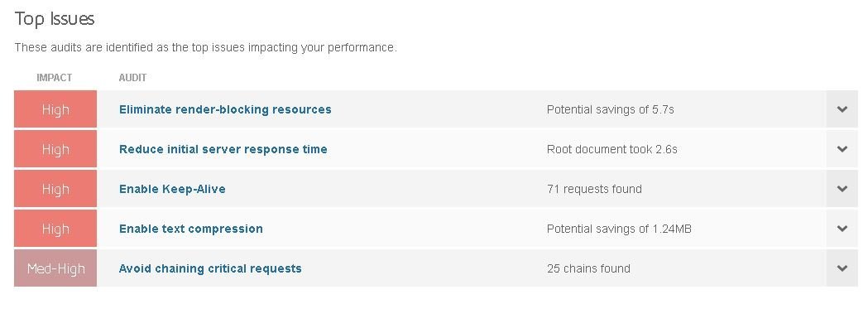This screenshot has width=868, height=309.
Task: Click the Med-High impact badge
Action: point(55,269)
